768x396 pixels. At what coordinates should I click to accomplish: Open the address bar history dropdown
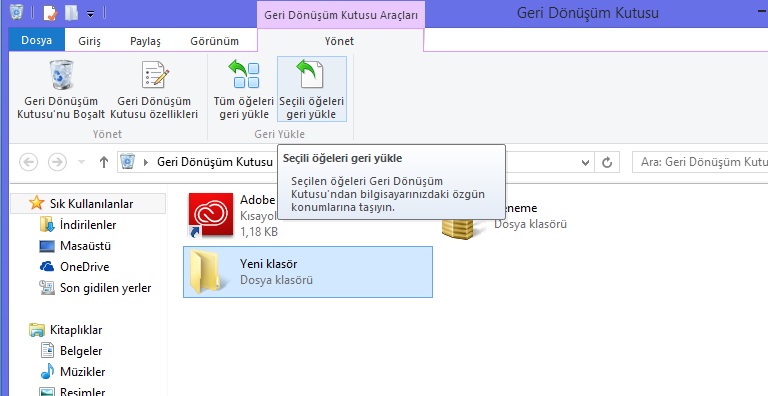[x=585, y=163]
